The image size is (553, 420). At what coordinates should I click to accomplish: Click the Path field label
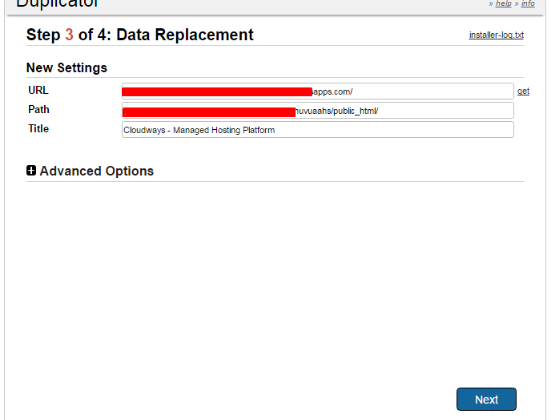point(39,109)
